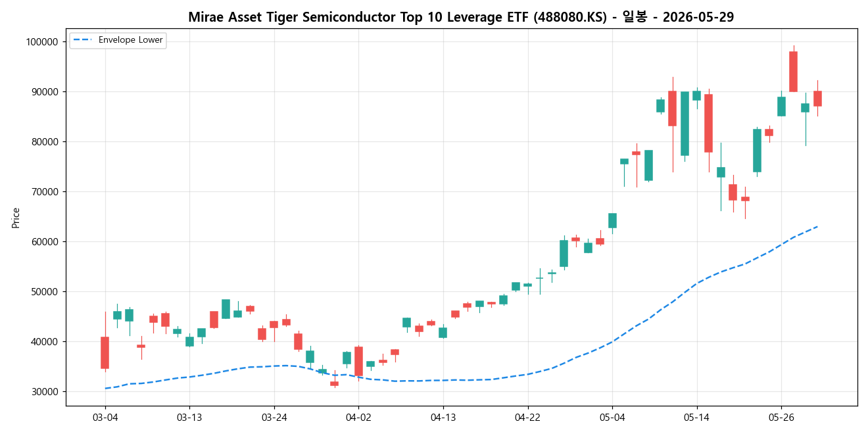Click the 30000 y-axis tick label
This screenshot has width=868, height=434.
click(44, 392)
